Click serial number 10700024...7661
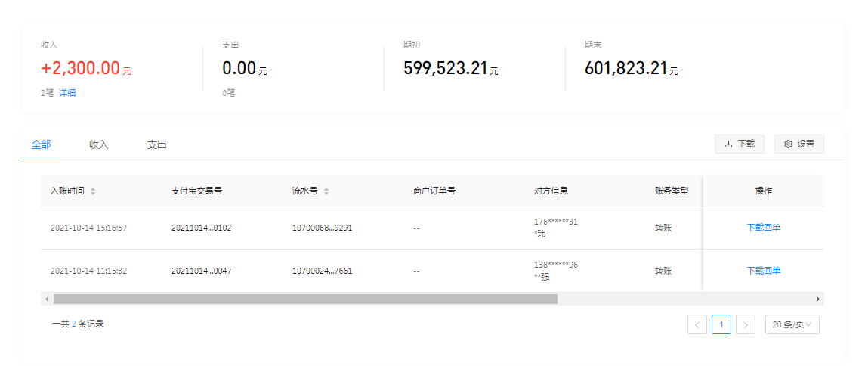This screenshot has height=366, width=868. click(322, 271)
